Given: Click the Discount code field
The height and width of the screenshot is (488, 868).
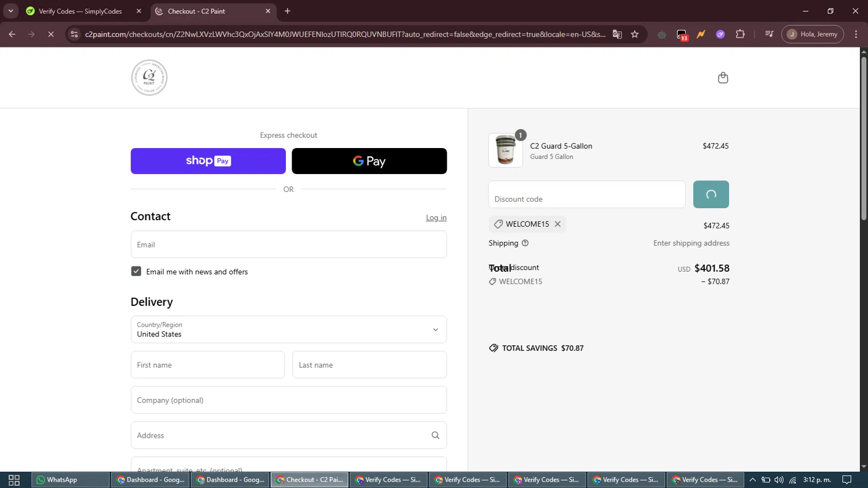Looking at the screenshot, I should tap(587, 194).
